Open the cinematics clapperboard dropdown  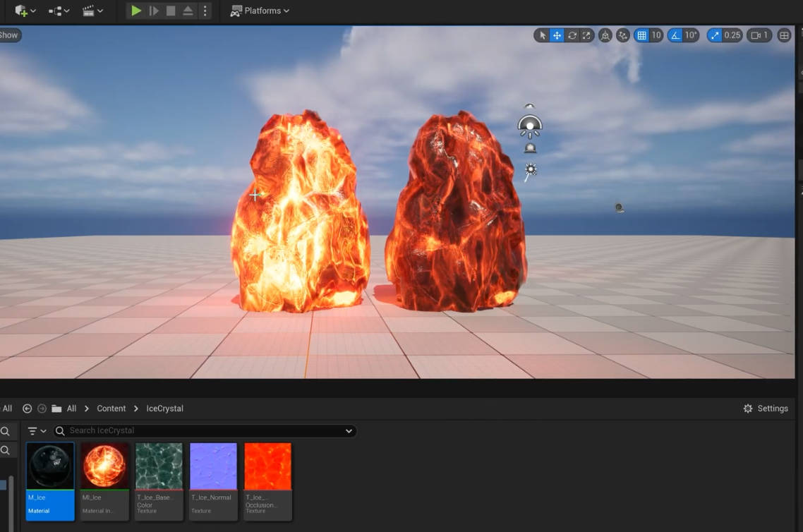coord(92,11)
